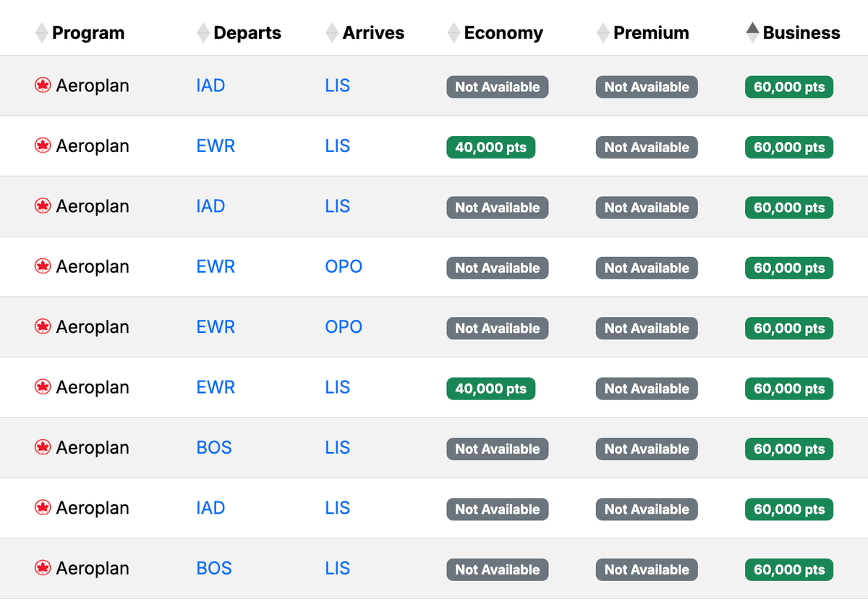Toggle sort order on the Departs column

click(x=203, y=32)
